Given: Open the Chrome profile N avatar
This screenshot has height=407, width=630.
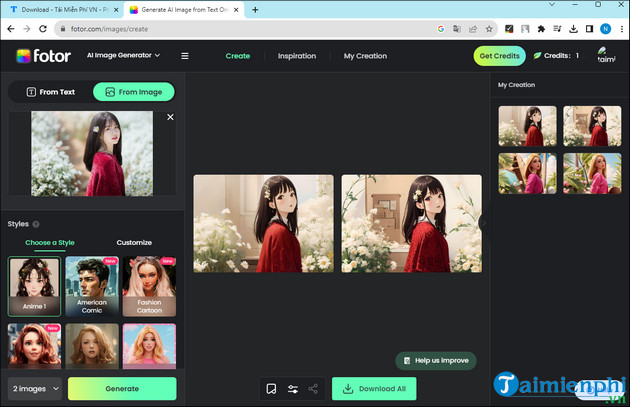Looking at the screenshot, I should click(x=605, y=29).
